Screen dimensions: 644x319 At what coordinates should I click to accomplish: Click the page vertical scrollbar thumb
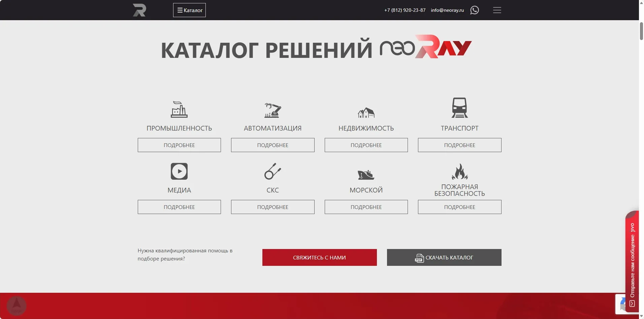coord(641,31)
